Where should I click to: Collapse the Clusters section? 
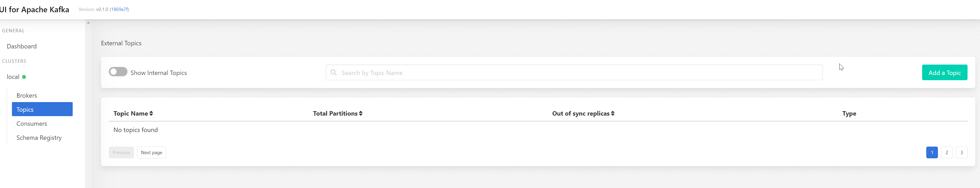pos(14,61)
